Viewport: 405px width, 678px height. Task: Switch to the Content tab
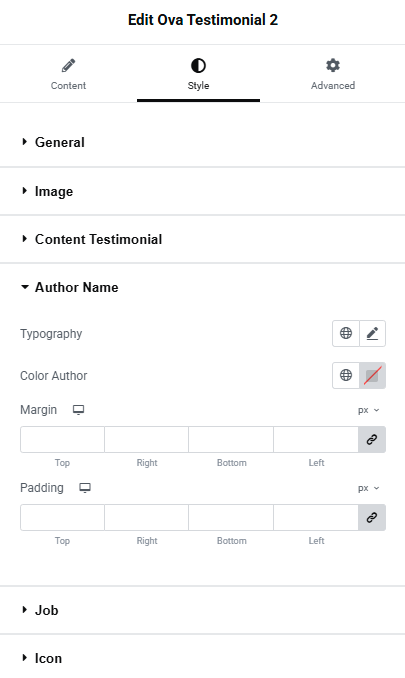tap(68, 74)
